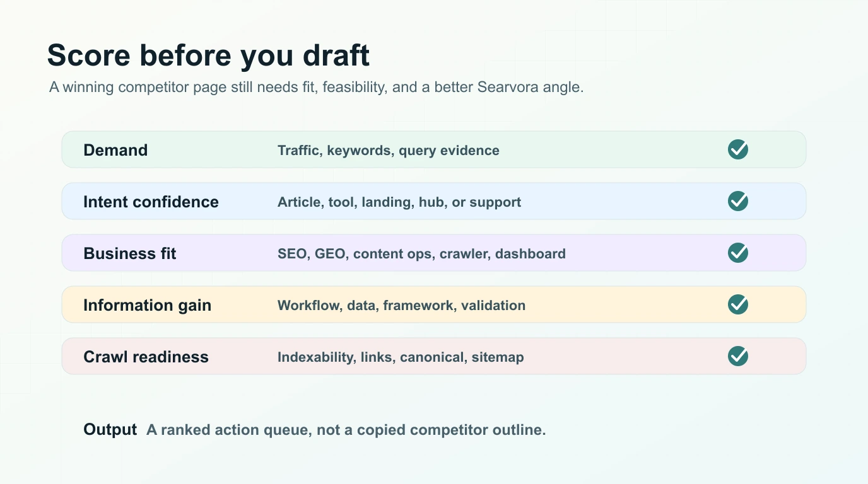
Task: Click the checkmark icon on the Intent confidence row
Action: point(737,201)
